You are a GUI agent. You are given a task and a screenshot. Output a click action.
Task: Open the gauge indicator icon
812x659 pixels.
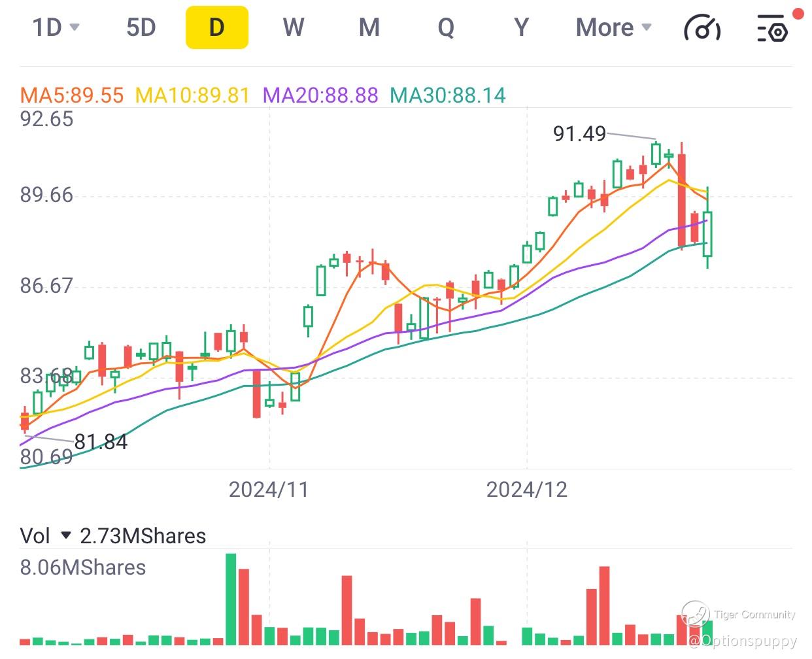pyautogui.click(x=702, y=27)
